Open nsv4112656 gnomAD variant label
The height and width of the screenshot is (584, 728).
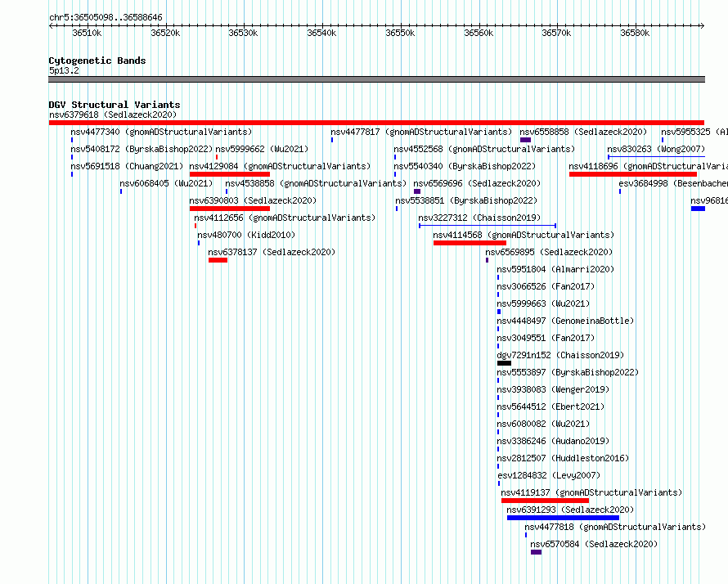pyautogui.click(x=285, y=218)
